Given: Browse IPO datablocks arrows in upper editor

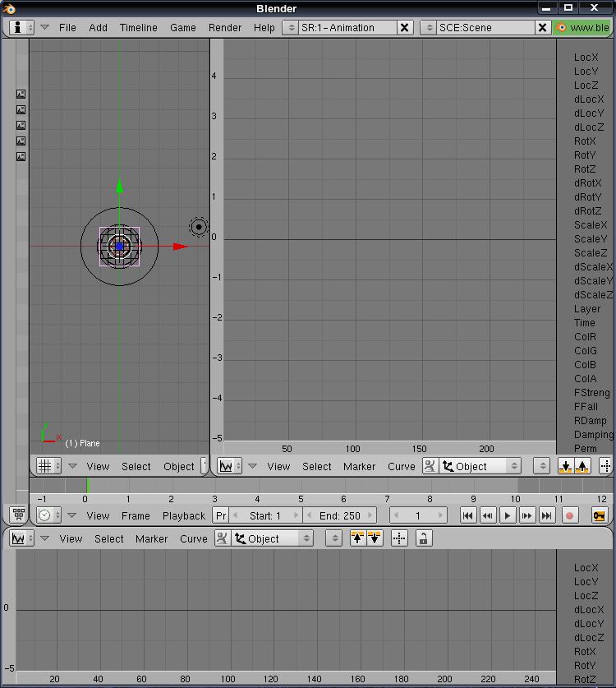Looking at the screenshot, I should (542, 466).
